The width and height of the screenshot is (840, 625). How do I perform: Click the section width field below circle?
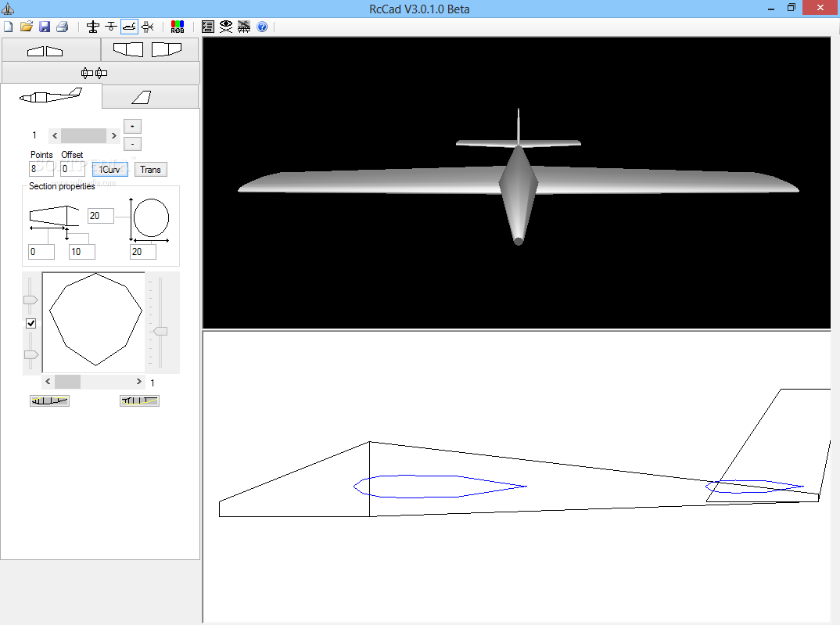(143, 252)
